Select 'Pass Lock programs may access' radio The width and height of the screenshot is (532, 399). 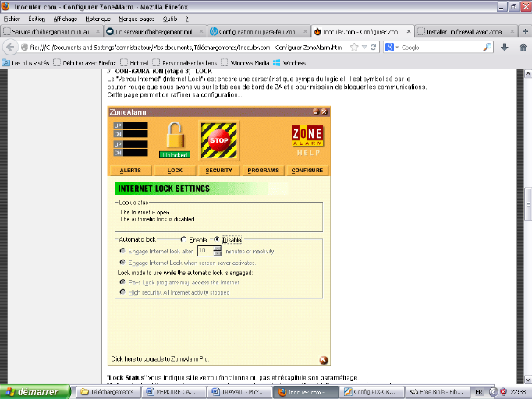click(122, 282)
